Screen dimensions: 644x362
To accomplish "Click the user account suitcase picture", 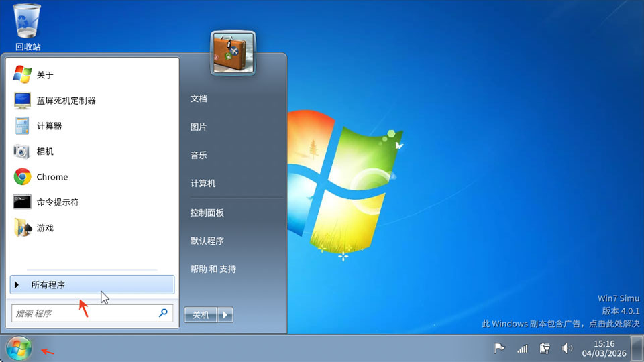I will coord(233,54).
